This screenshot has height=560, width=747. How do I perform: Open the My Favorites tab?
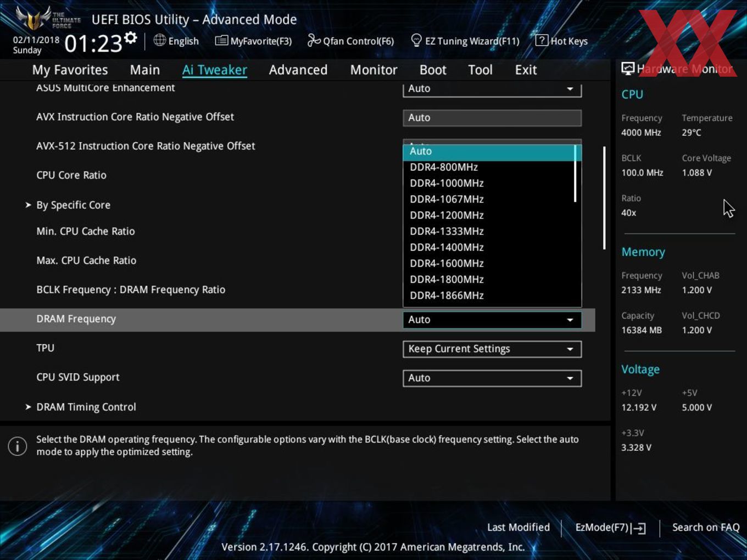pyautogui.click(x=70, y=70)
